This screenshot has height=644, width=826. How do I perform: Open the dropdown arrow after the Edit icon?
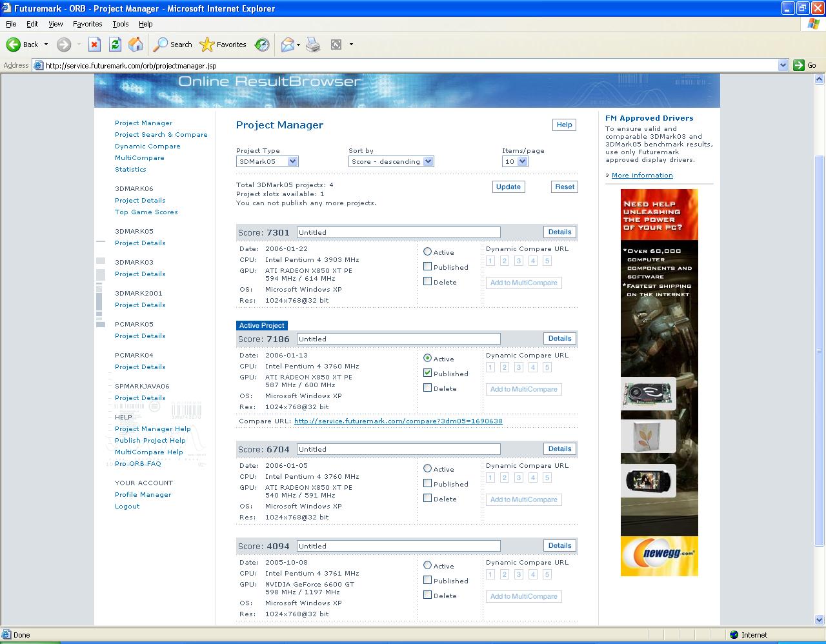(x=351, y=45)
